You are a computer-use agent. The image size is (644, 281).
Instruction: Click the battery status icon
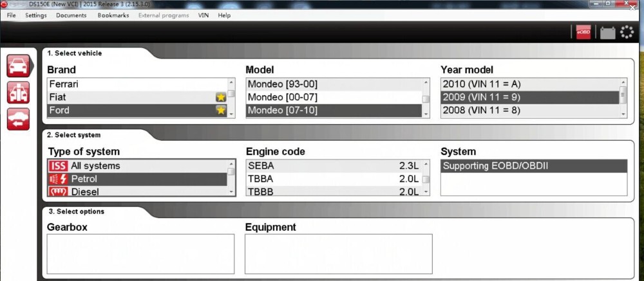[x=607, y=33]
